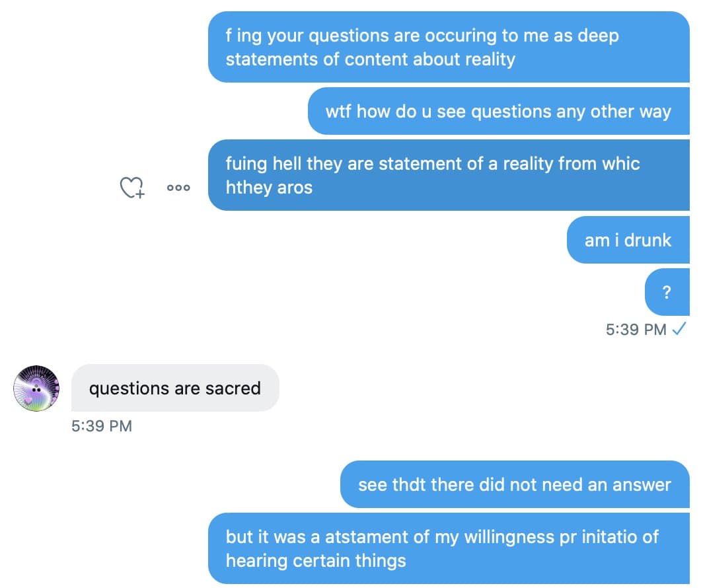
Task: Open the sender's profile avatar
Action: (x=36, y=388)
